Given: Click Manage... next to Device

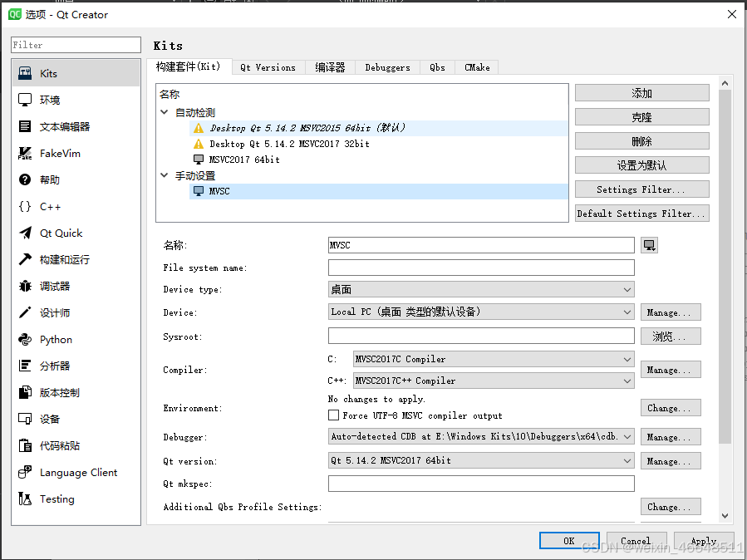Looking at the screenshot, I should click(x=671, y=312).
